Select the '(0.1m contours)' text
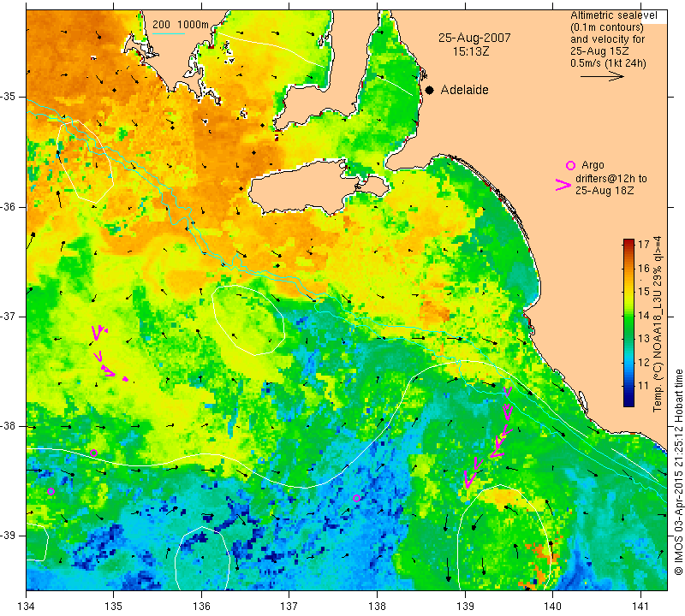 pyautogui.click(x=607, y=27)
